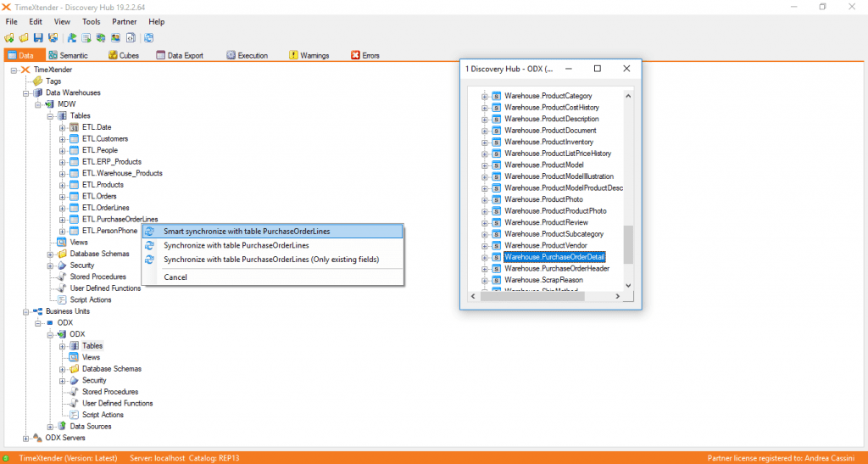Open the Edit menu

click(36, 21)
